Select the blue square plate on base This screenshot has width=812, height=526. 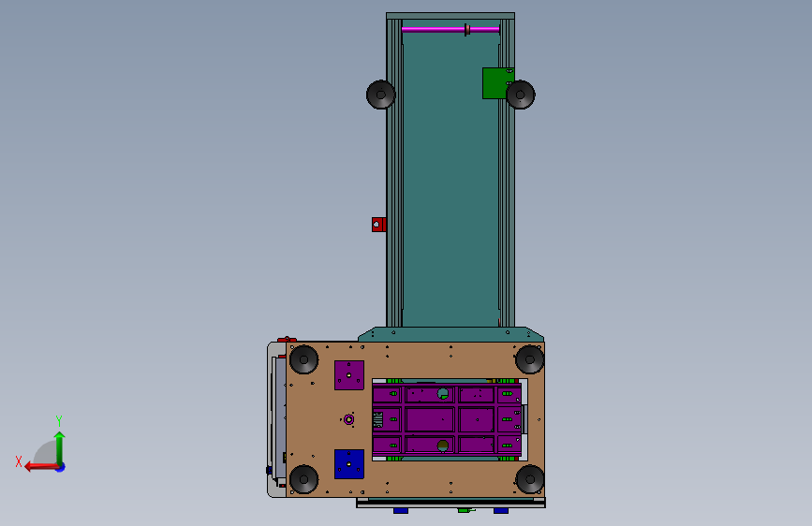pos(349,464)
